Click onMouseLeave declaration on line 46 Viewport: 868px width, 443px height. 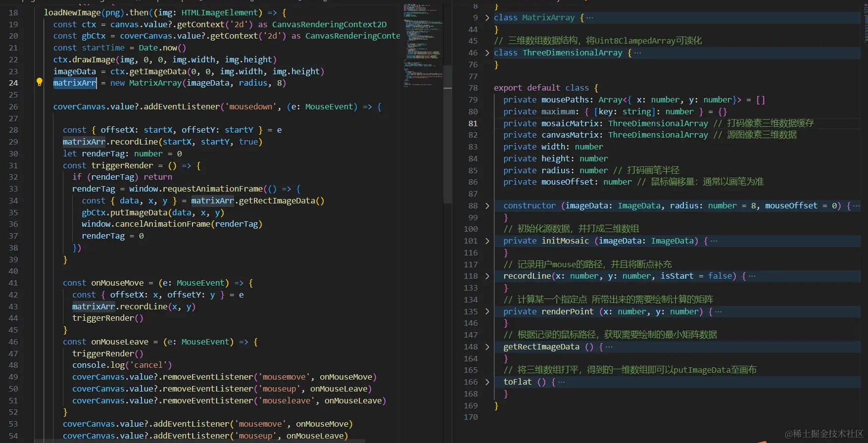tap(120, 342)
